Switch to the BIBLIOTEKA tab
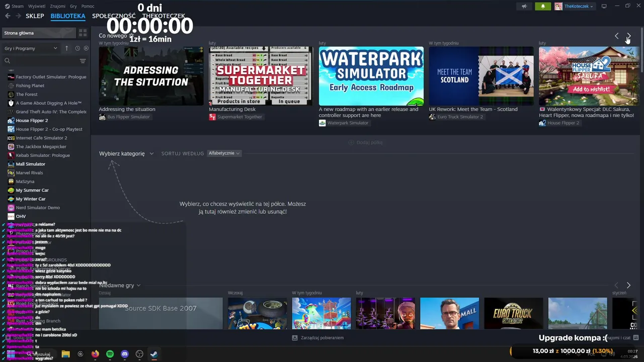This screenshot has height=362, width=644. 68,16
